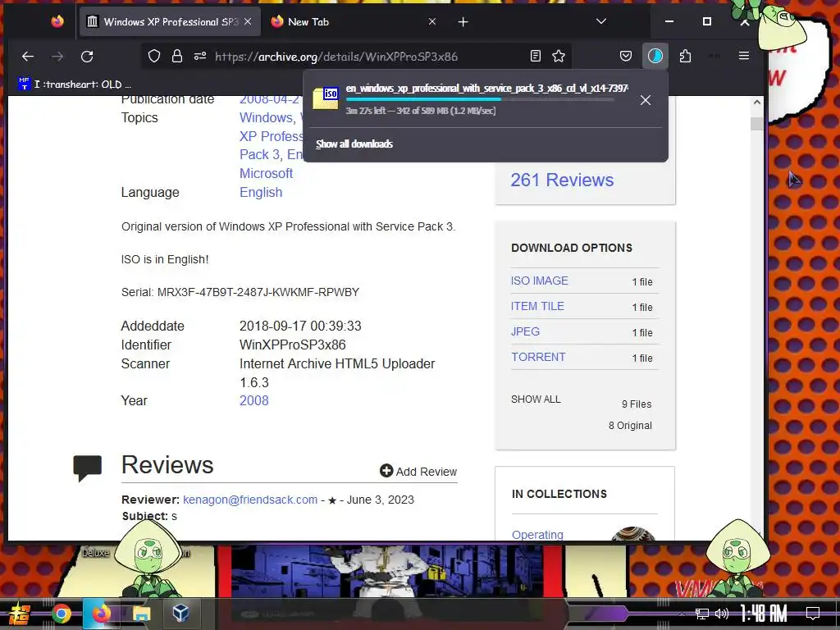Click the page vertical scrollbar thumb
Screen dimensions: 840x630
click(756, 123)
